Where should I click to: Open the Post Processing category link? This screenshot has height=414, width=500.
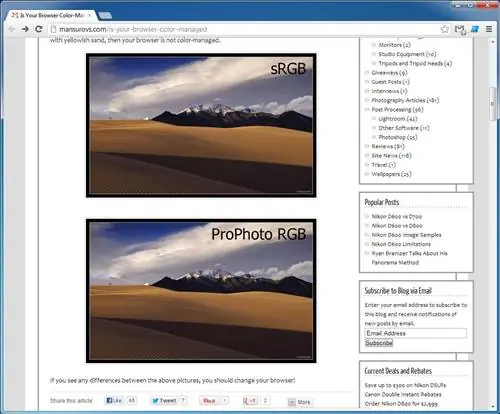[397, 109]
